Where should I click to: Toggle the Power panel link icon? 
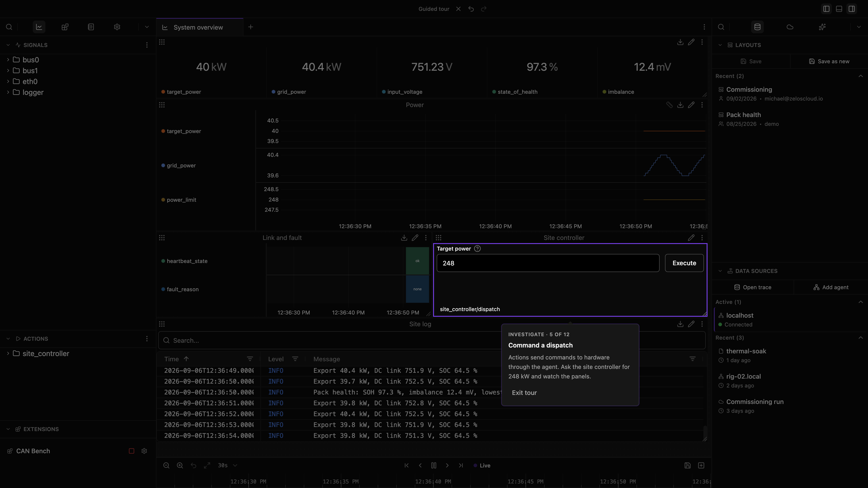pyautogui.click(x=670, y=105)
